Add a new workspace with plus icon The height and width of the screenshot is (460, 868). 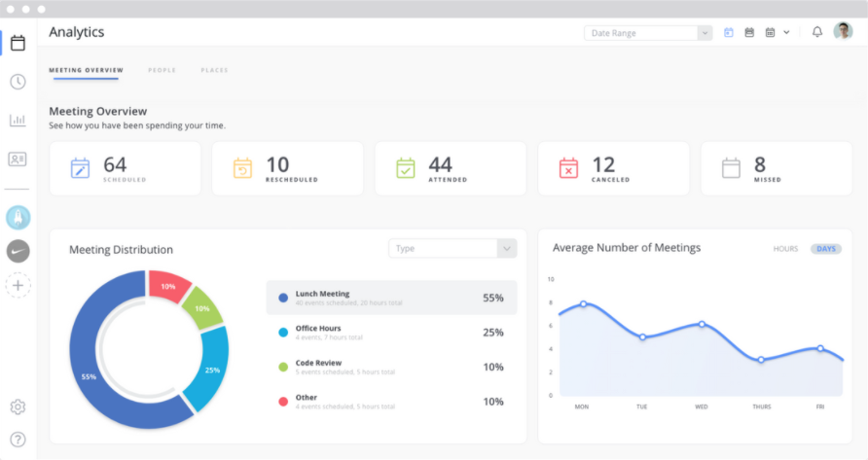tap(18, 286)
